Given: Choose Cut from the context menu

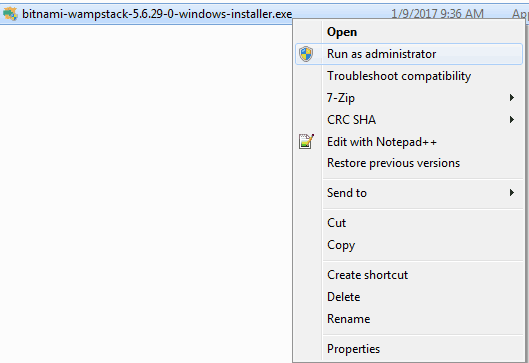Looking at the screenshot, I should click(409, 223).
